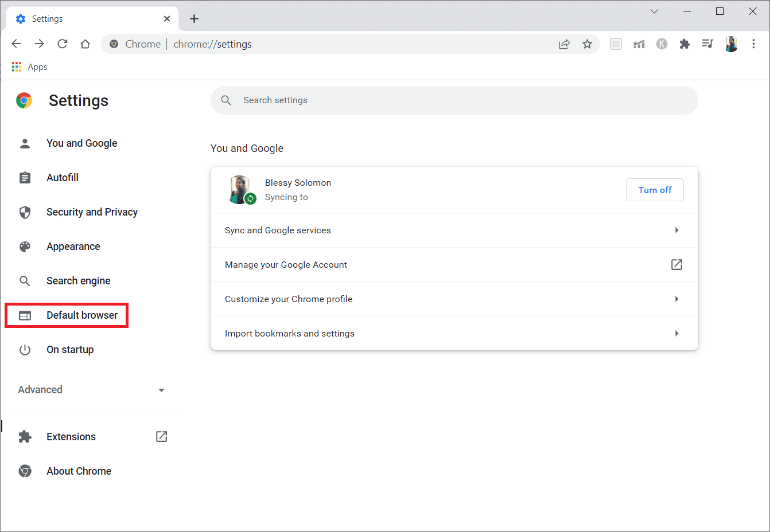Image resolution: width=770 pixels, height=532 pixels.
Task: Click the media control playlist icon
Action: 707,44
